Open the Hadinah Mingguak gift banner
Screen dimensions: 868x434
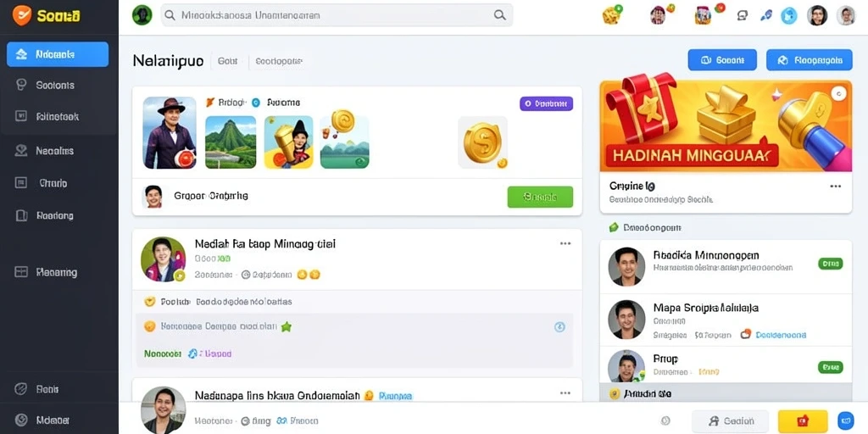(726, 125)
